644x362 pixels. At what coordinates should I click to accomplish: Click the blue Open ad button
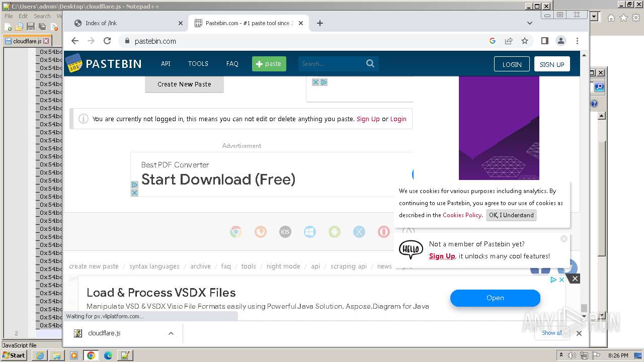[x=495, y=298]
